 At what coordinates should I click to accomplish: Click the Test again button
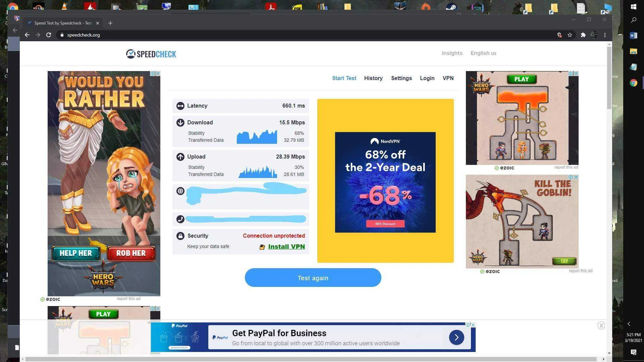click(x=313, y=278)
